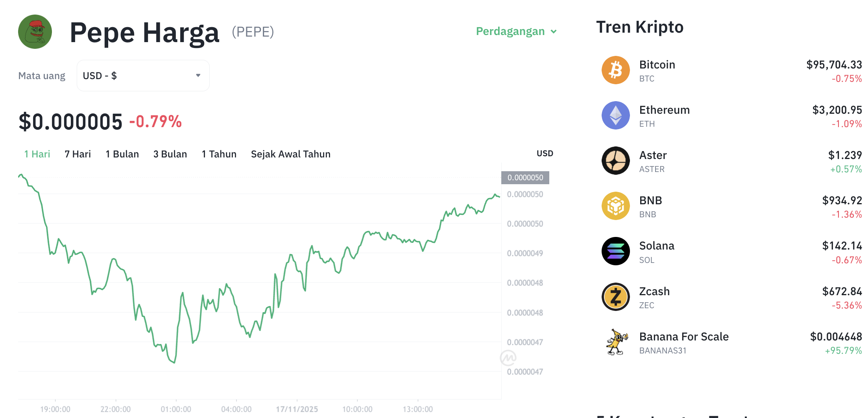
Task: Switch to the 7 Hari chart view
Action: [78, 154]
